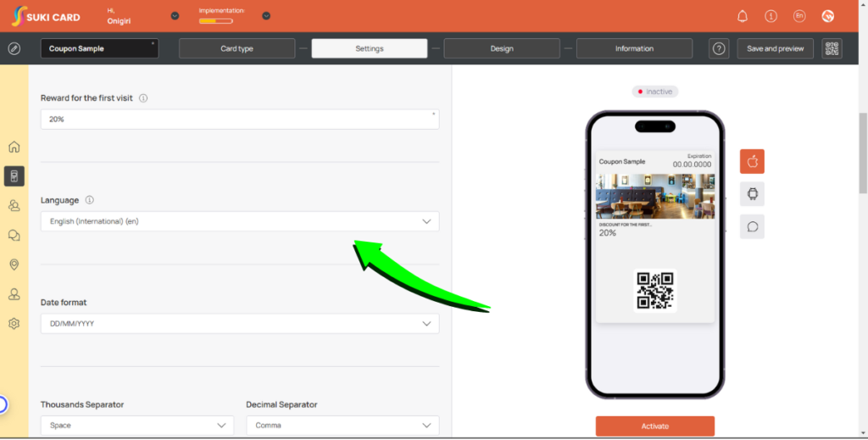Open the locations pin sidebar icon
Screen dimensions: 868x440
(x=14, y=265)
